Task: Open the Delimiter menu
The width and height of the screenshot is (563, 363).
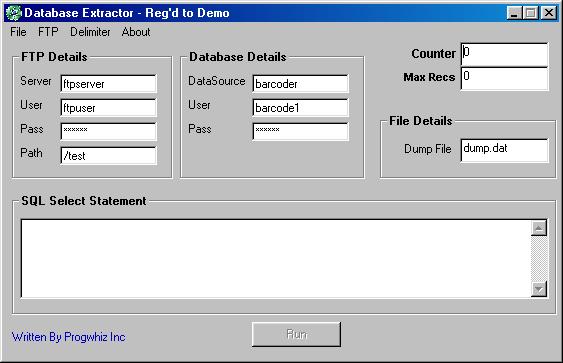Action: (x=90, y=32)
